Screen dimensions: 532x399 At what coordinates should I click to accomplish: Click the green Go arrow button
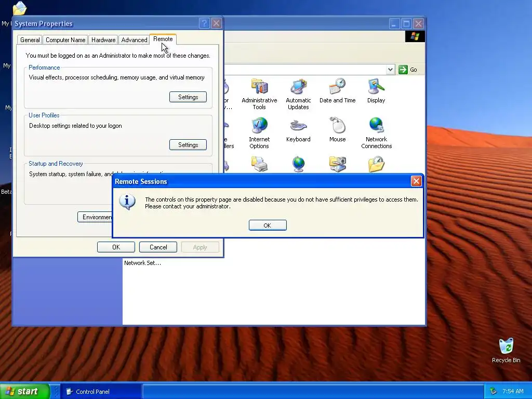click(x=403, y=70)
